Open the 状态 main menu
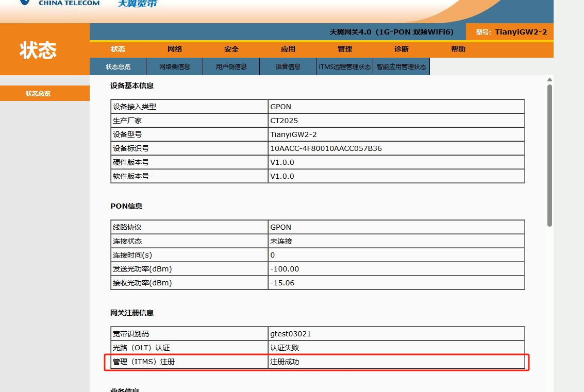Screen dimensions: 584x392 [x=118, y=49]
